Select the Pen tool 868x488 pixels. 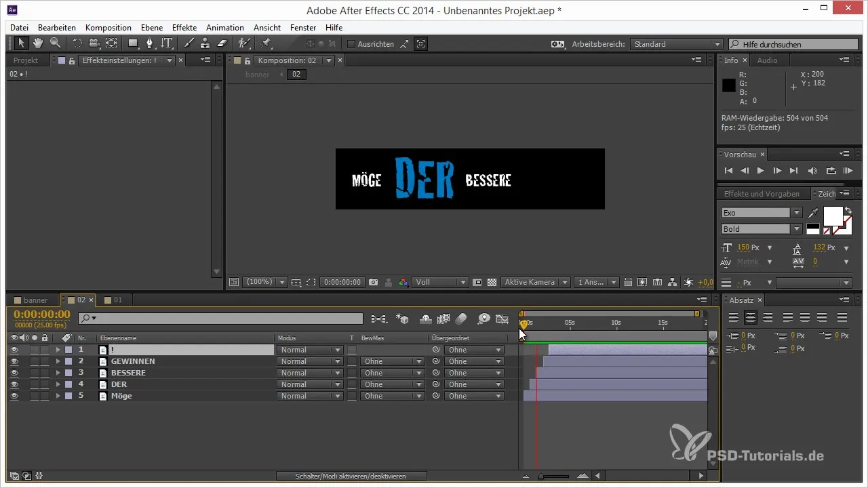150,43
